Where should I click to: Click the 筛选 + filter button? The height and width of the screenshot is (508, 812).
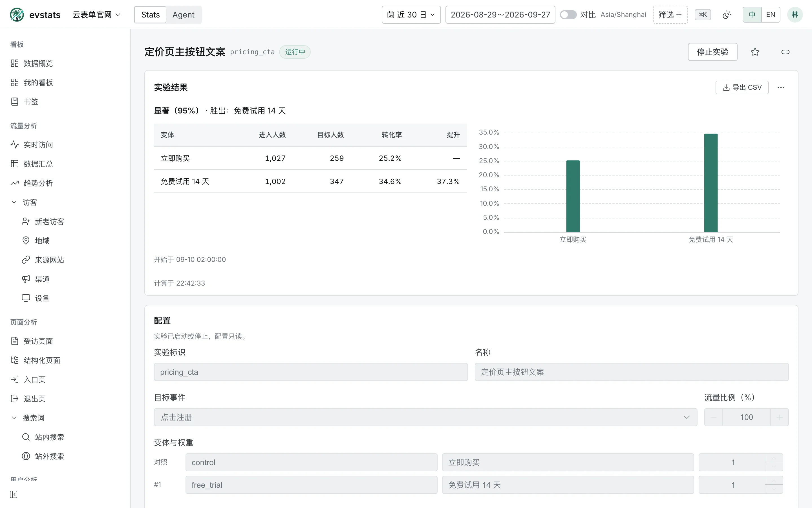pyautogui.click(x=670, y=15)
